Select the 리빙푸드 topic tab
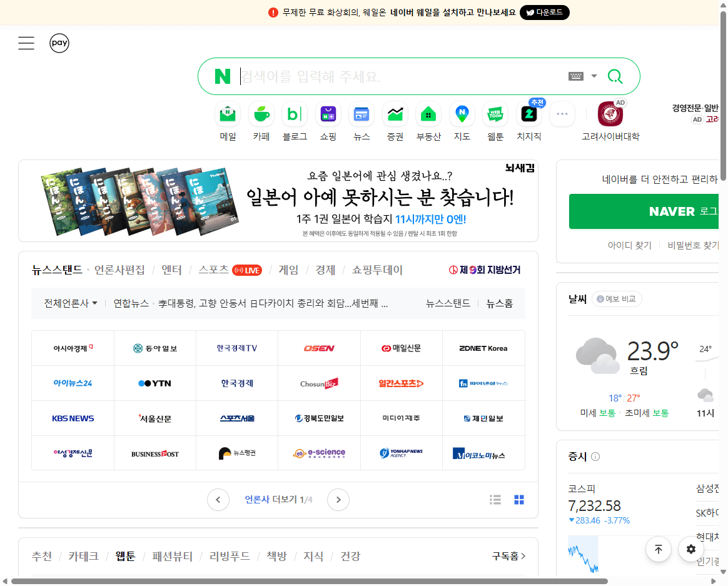The height and width of the screenshot is (586, 728). (230, 556)
